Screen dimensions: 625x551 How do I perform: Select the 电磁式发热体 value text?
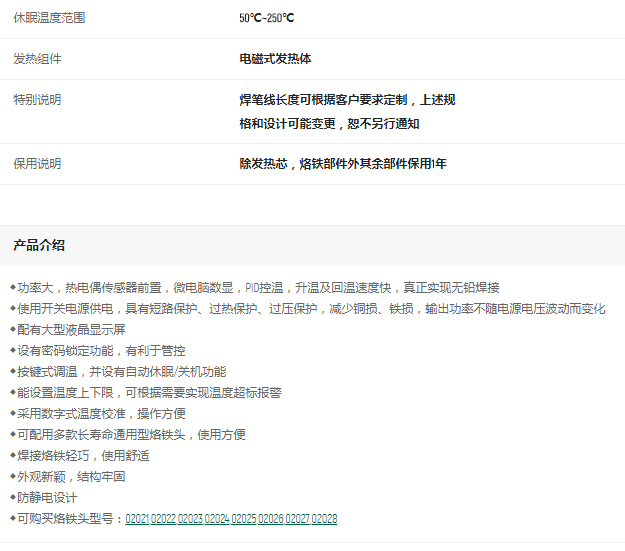275,59
